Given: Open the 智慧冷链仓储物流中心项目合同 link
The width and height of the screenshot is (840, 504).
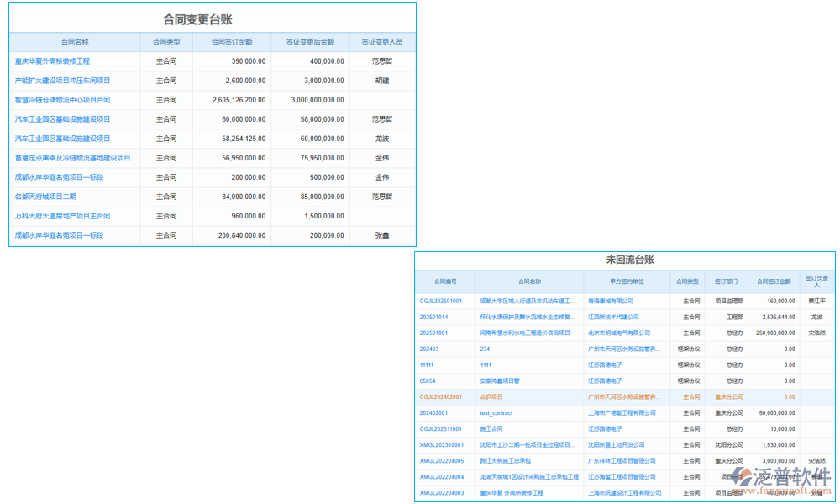Looking at the screenshot, I should coord(62,100).
